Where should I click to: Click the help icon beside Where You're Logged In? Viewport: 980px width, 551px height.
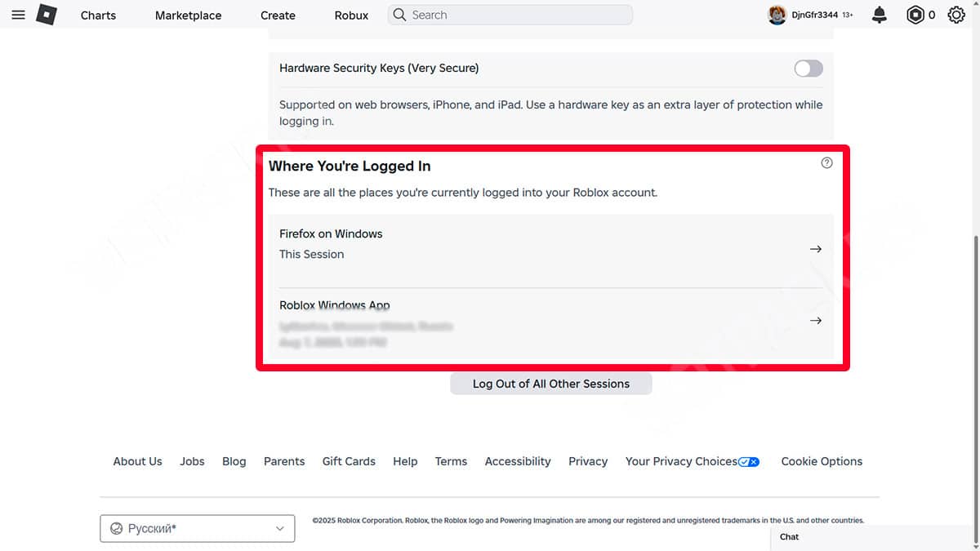coord(826,162)
